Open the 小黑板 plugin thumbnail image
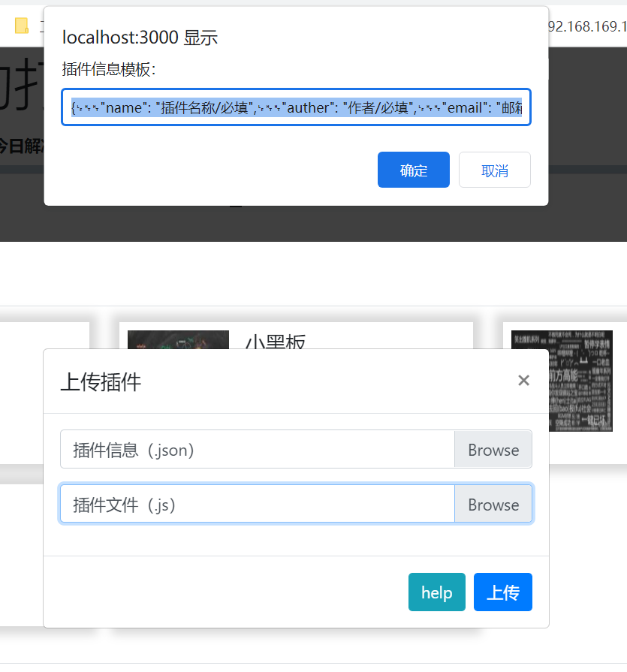Image resolution: width=627 pixels, height=672 pixels. pos(178,339)
